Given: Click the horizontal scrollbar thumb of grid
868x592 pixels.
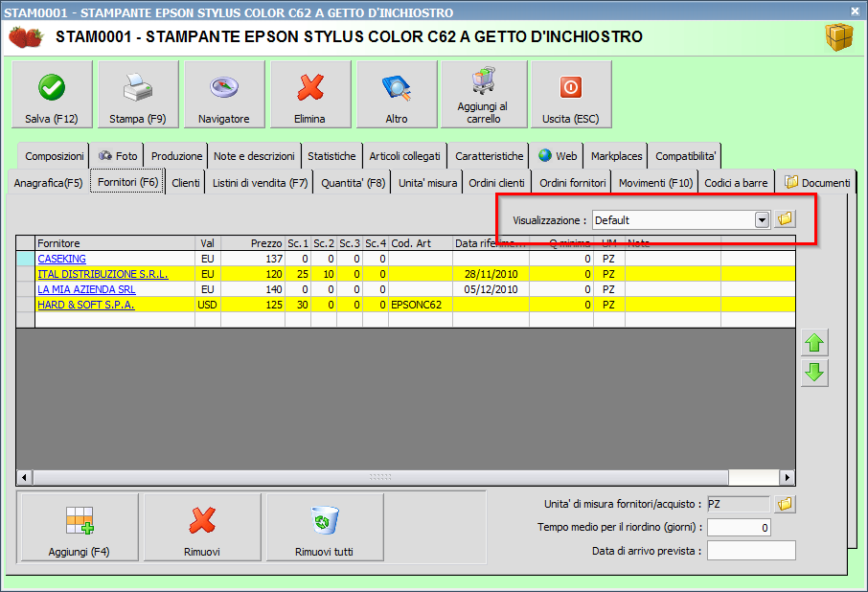Looking at the screenshot, I should point(380,477).
